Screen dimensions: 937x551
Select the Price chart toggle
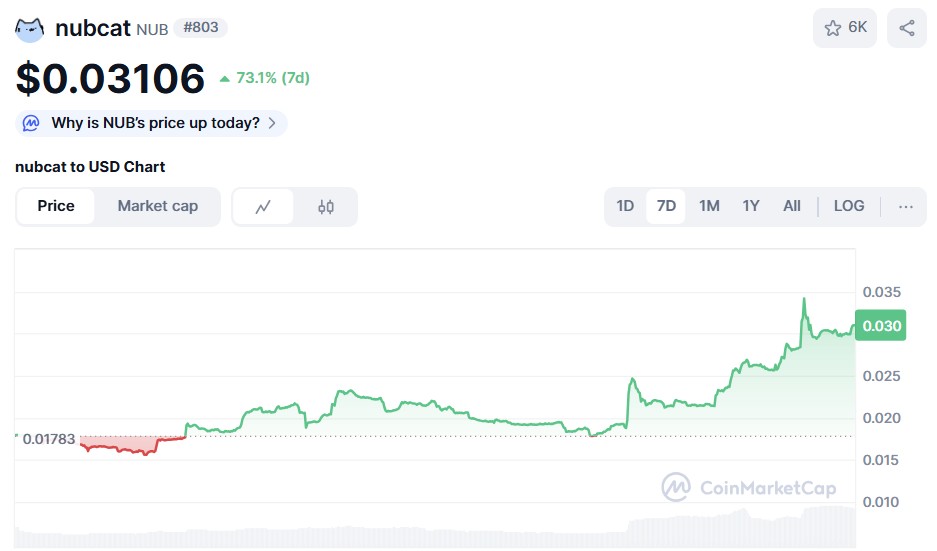click(56, 206)
